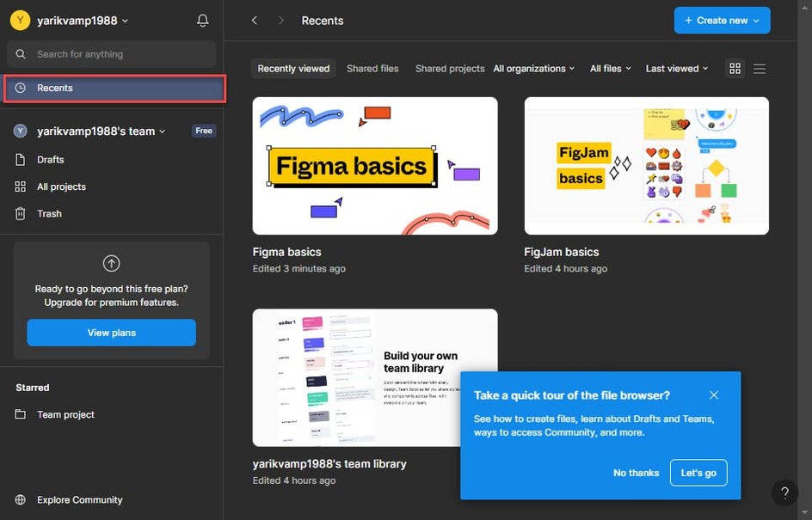812x520 pixels.
Task: Open the All files filter
Action: coord(611,69)
